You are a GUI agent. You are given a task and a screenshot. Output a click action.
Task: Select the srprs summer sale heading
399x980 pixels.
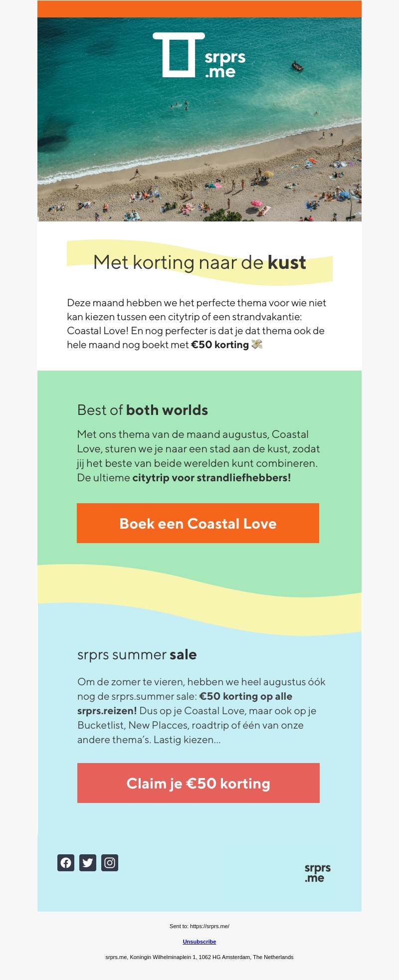pos(137,654)
